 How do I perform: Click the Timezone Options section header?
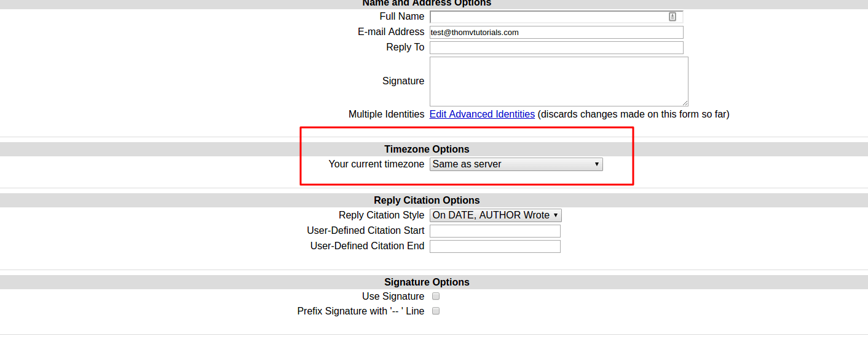click(x=427, y=149)
